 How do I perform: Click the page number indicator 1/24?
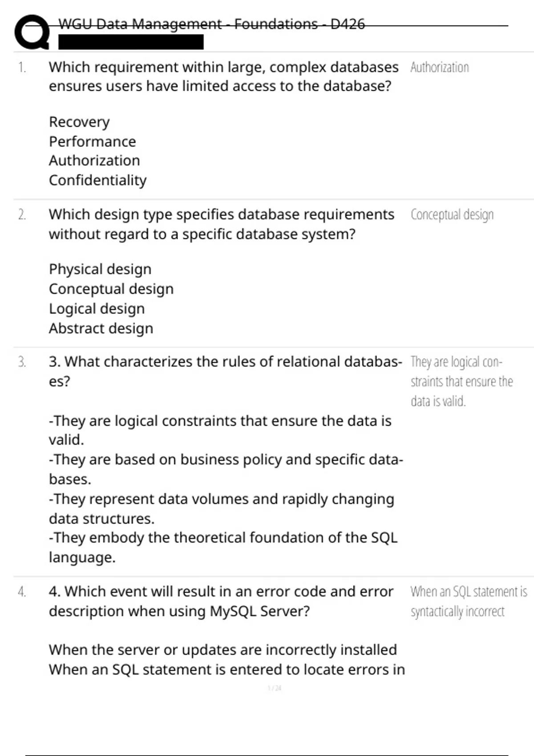[x=275, y=688]
